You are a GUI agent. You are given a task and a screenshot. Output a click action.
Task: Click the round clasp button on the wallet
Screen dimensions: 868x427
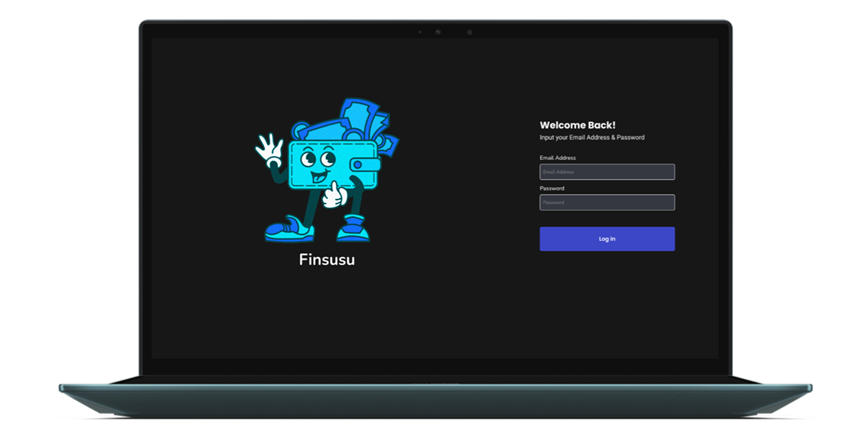coord(358,163)
